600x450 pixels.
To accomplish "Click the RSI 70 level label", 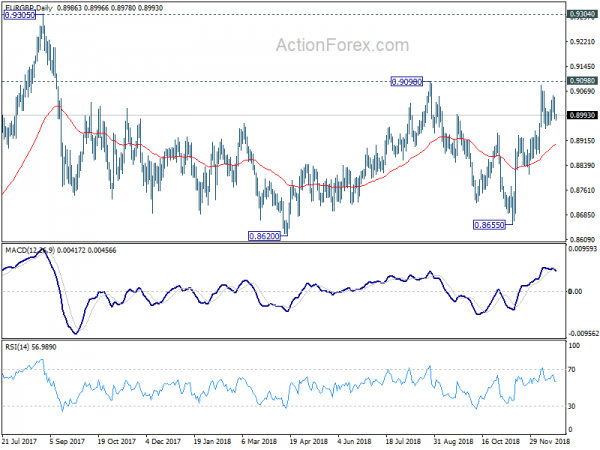I will tap(572, 370).
